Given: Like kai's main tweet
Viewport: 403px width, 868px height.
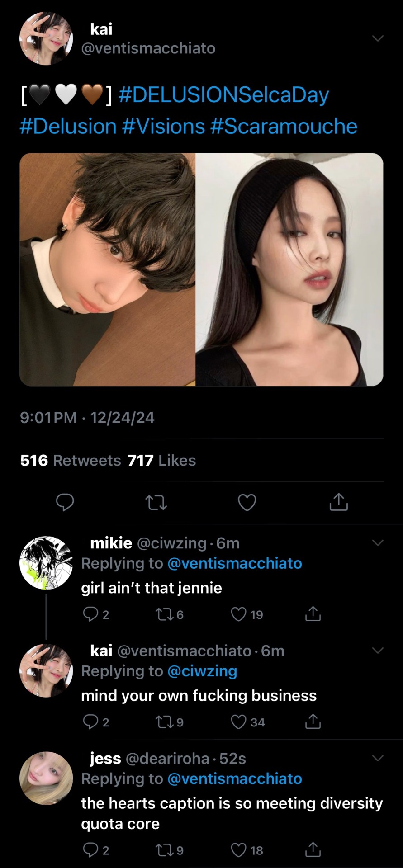Looking at the screenshot, I should (247, 502).
